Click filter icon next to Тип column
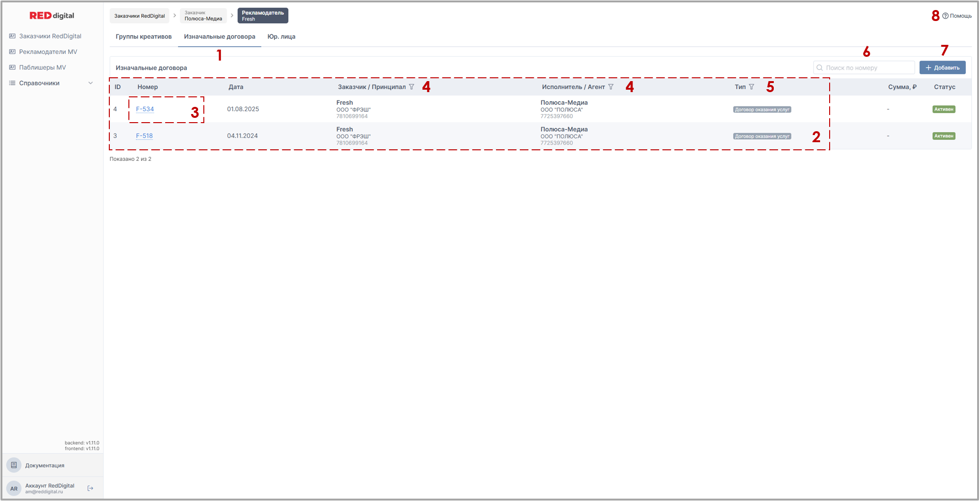This screenshot has height=501, width=980. [751, 87]
